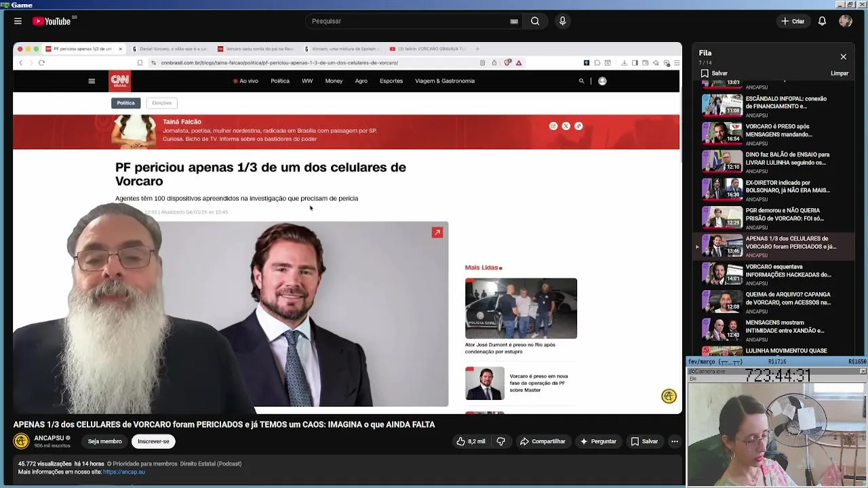Click the Seja membro button
This screenshot has height=488, width=868.
pyautogui.click(x=104, y=441)
